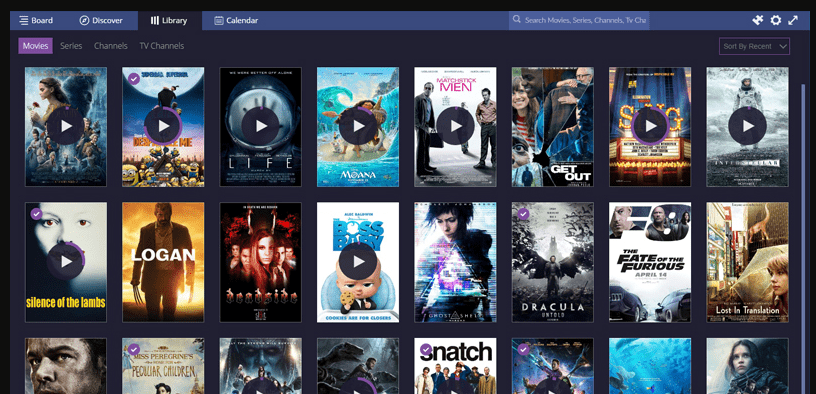This screenshot has width=816, height=394.
Task: Click the search magnifier icon
Action: click(x=517, y=19)
